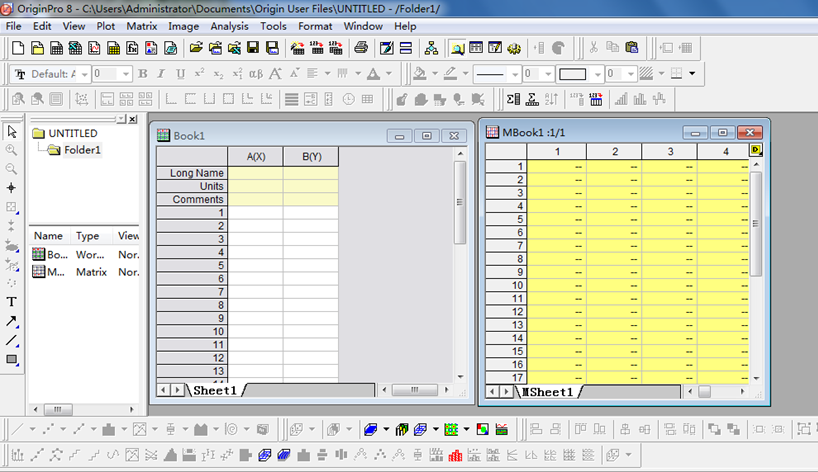Click the A(X) column header

[x=254, y=157]
